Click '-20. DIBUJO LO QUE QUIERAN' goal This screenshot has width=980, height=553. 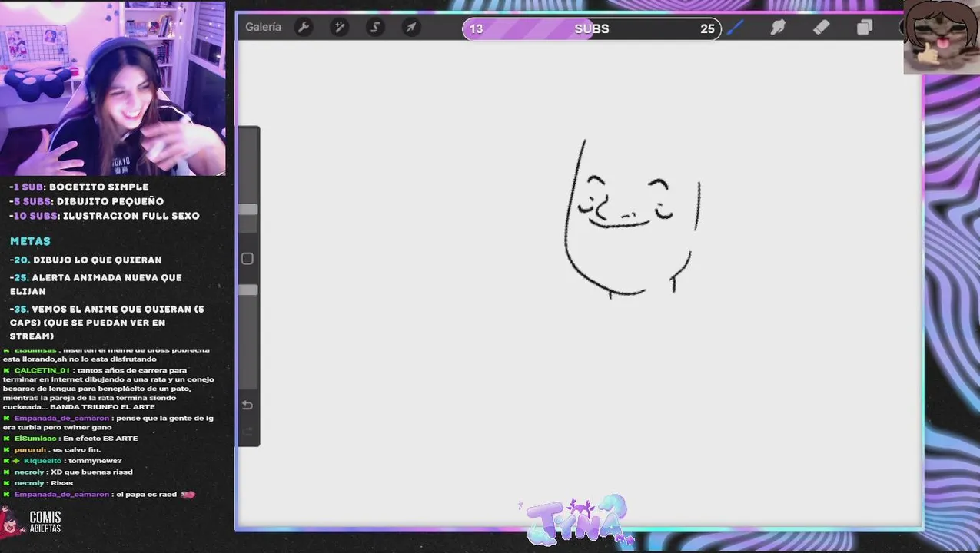pyautogui.click(x=86, y=260)
